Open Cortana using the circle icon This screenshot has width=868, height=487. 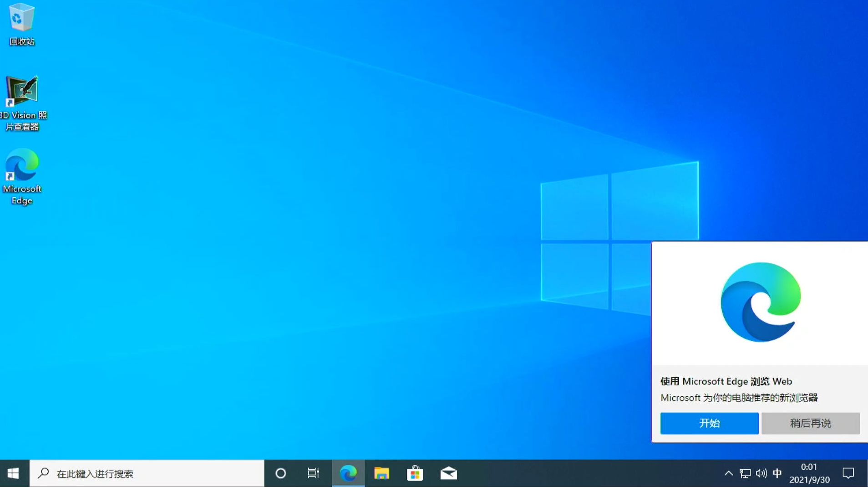[280, 473]
